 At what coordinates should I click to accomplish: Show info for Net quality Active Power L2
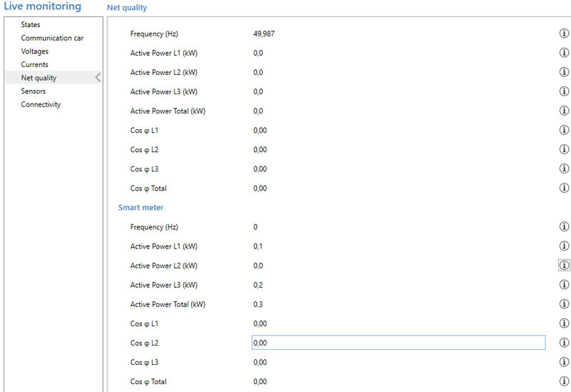coord(564,72)
